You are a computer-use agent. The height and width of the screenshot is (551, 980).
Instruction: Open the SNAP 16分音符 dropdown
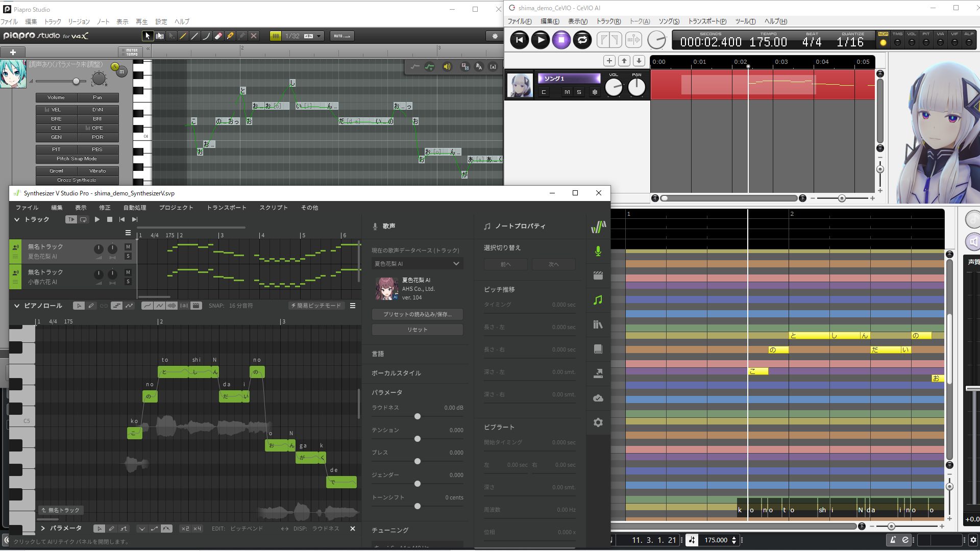[x=231, y=306]
